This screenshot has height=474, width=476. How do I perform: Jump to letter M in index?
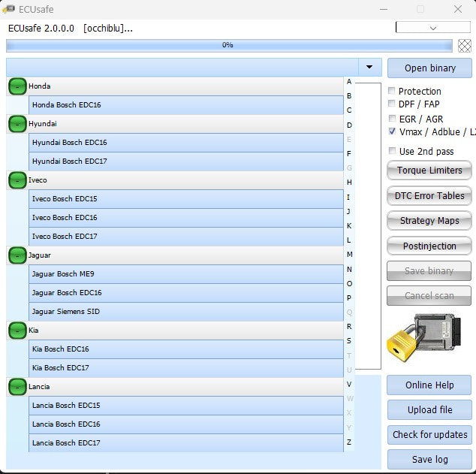click(349, 255)
